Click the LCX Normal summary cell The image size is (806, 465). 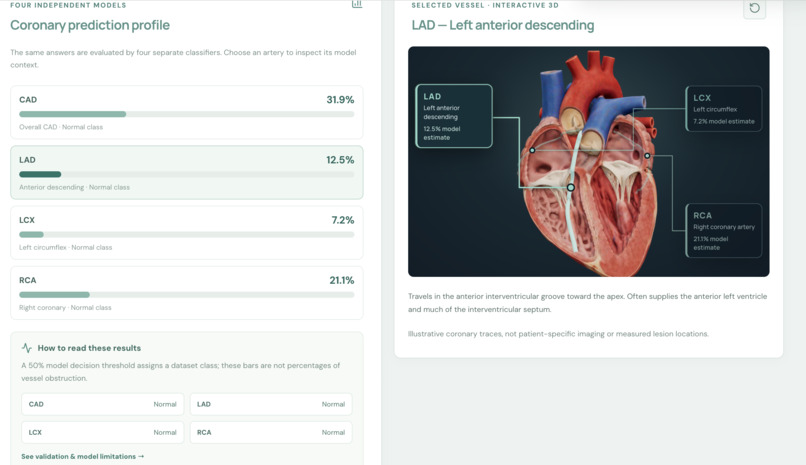click(103, 433)
